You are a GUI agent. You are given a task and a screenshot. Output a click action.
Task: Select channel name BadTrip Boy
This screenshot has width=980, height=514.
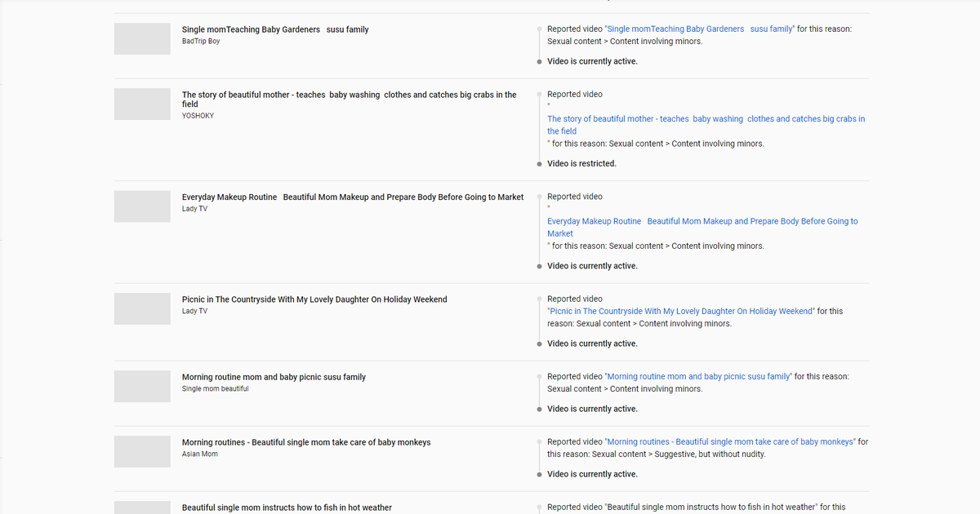[x=201, y=41]
